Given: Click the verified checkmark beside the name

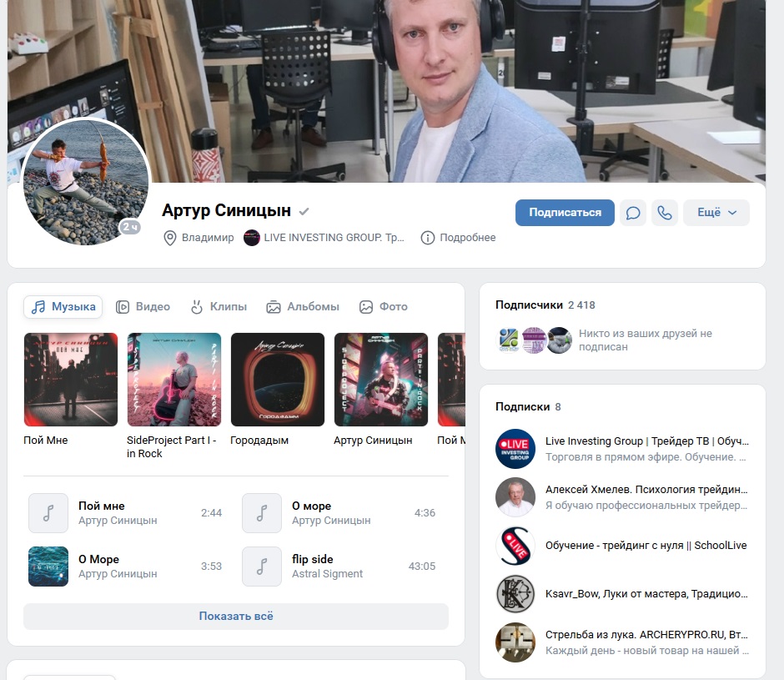Looking at the screenshot, I should 304,211.
